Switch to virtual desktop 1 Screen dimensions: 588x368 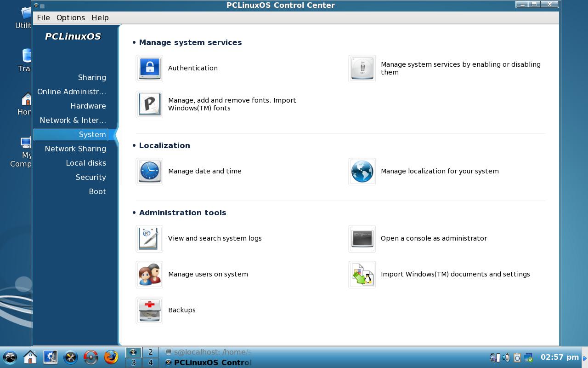click(x=134, y=352)
